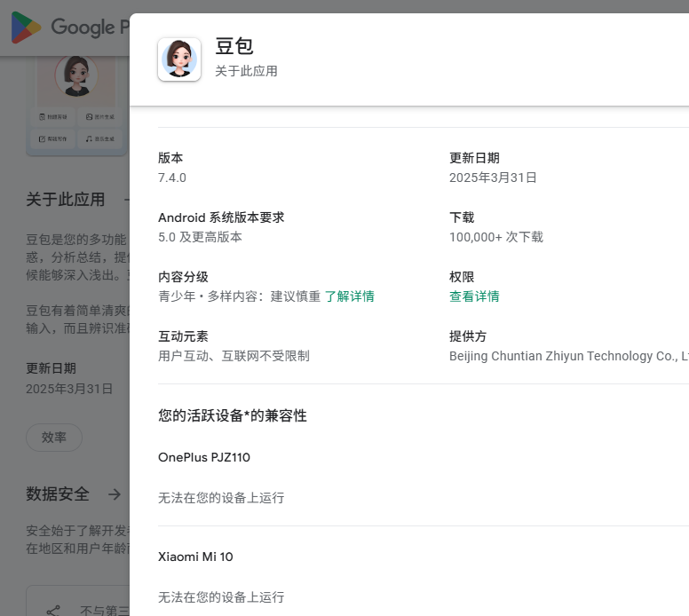Screen dimensions: 689x616
Task: Open the 数据安全 arrow icon
Action: (x=115, y=494)
